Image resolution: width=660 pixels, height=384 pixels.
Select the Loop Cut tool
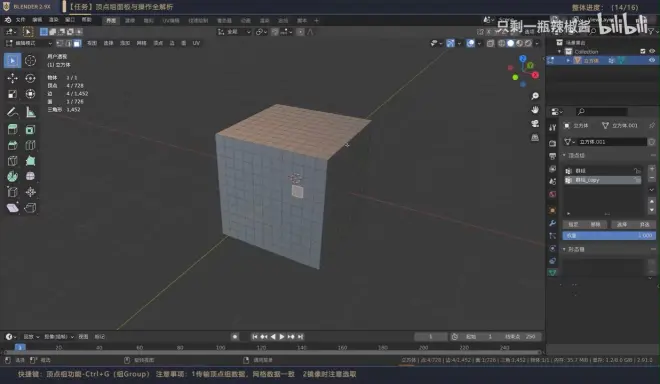pyautogui.click(x=30, y=145)
